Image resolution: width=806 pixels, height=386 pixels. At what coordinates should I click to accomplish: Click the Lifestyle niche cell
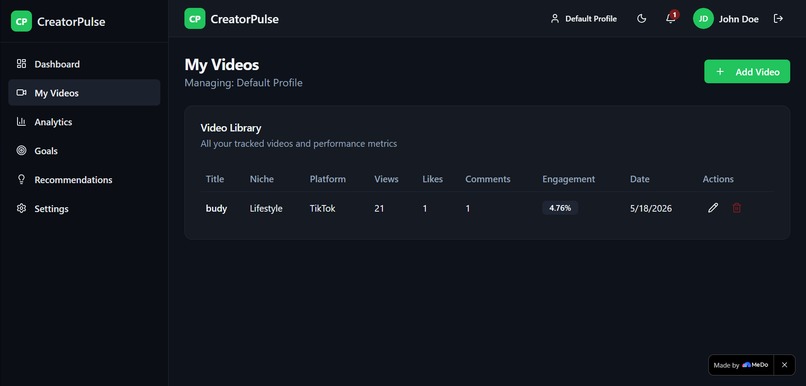click(266, 209)
